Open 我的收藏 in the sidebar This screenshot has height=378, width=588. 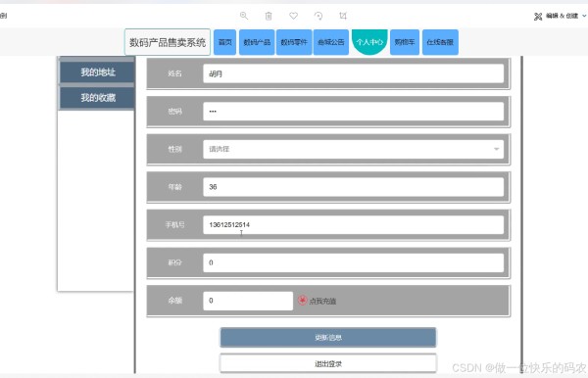click(x=97, y=97)
